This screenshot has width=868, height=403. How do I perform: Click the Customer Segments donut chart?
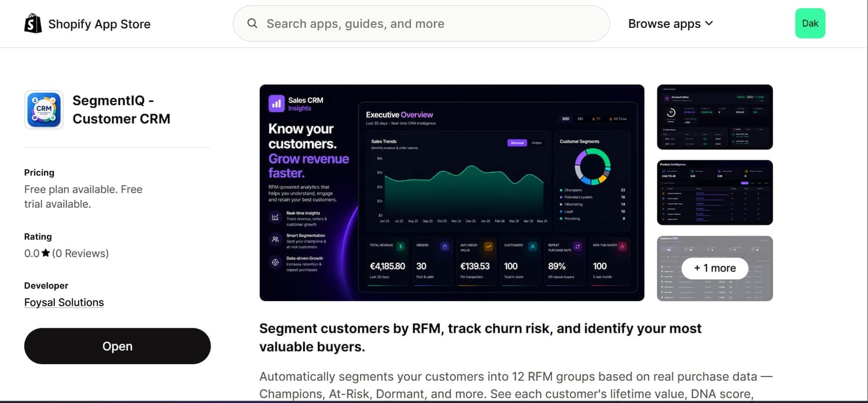[593, 166]
